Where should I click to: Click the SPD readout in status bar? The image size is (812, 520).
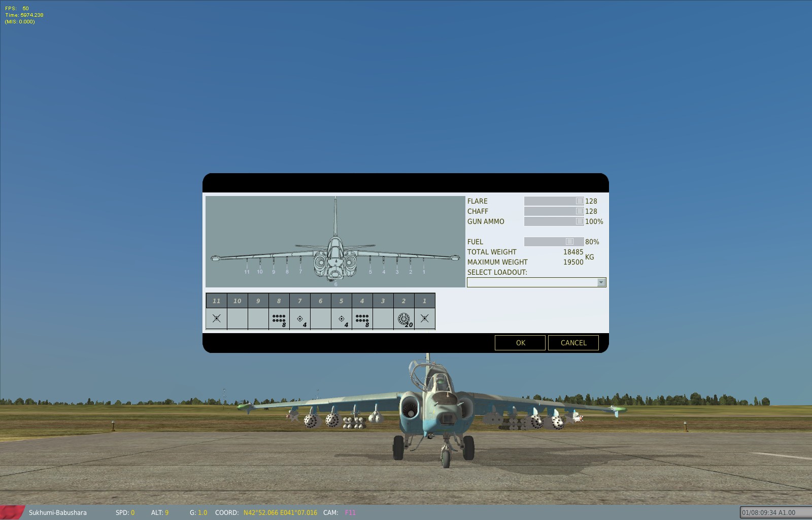(125, 512)
